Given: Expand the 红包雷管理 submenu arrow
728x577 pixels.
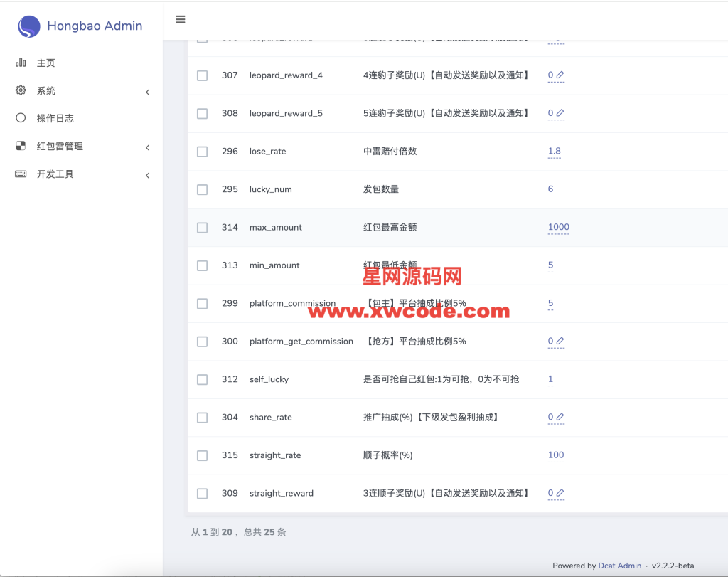Looking at the screenshot, I should click(147, 147).
